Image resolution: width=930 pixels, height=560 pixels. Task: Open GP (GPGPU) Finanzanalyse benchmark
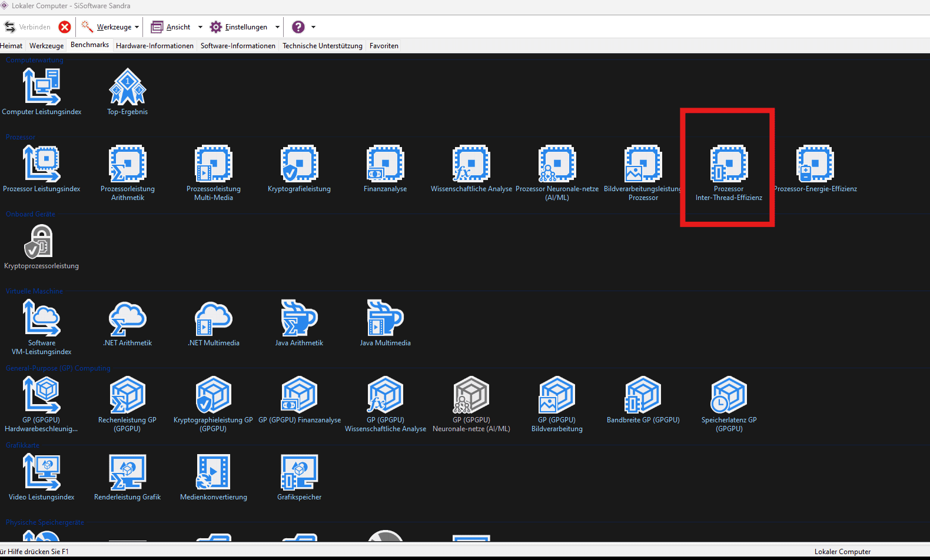pyautogui.click(x=300, y=399)
